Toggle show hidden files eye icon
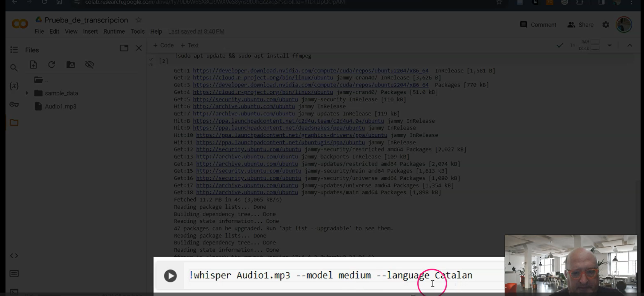The image size is (644, 296). tap(89, 65)
